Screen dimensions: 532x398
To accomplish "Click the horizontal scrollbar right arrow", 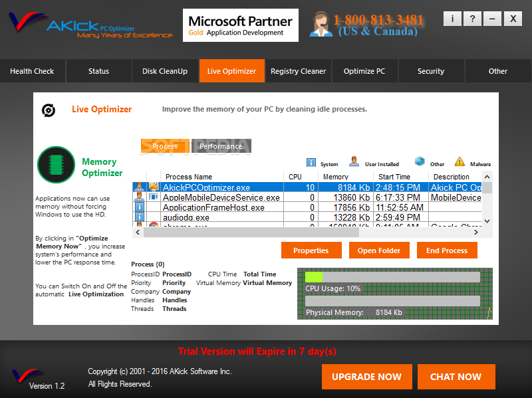I will [x=476, y=233].
